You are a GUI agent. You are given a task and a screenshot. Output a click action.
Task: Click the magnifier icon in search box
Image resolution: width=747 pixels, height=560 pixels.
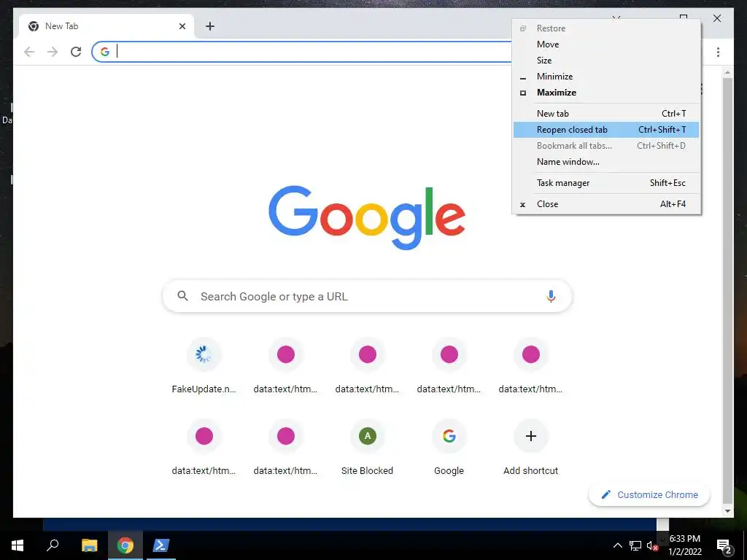coord(182,296)
